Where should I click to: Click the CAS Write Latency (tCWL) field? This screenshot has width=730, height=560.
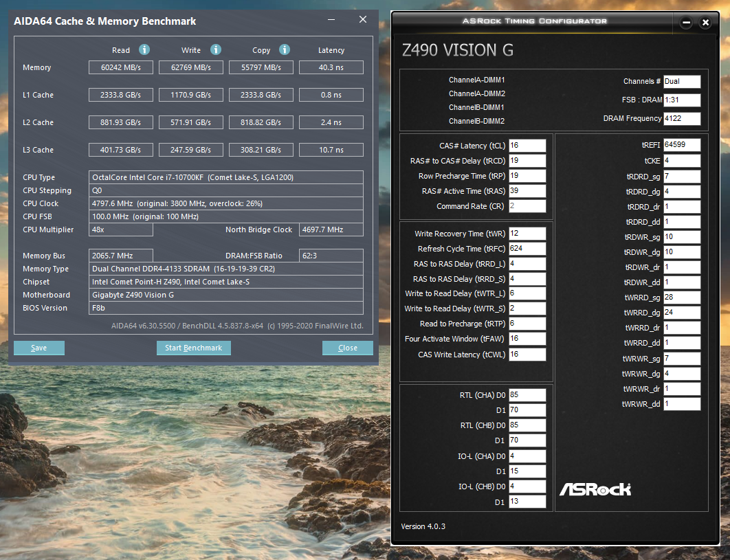(527, 355)
